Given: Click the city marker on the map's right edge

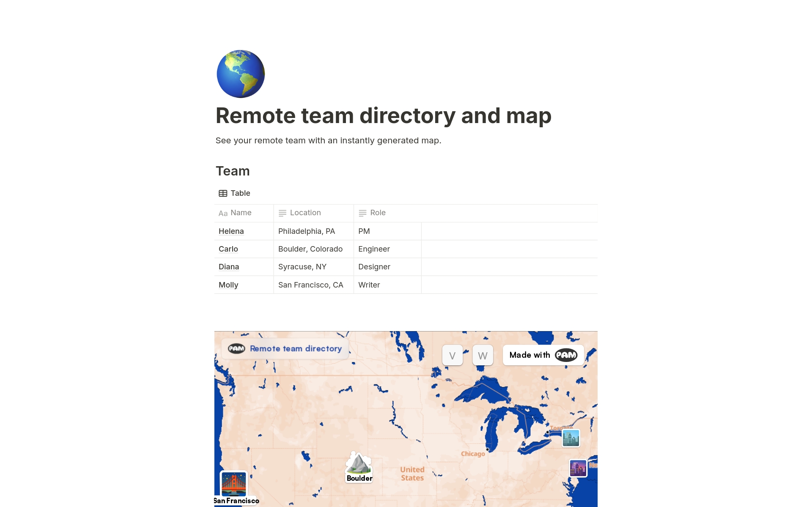Looking at the screenshot, I should pyautogui.click(x=578, y=468).
